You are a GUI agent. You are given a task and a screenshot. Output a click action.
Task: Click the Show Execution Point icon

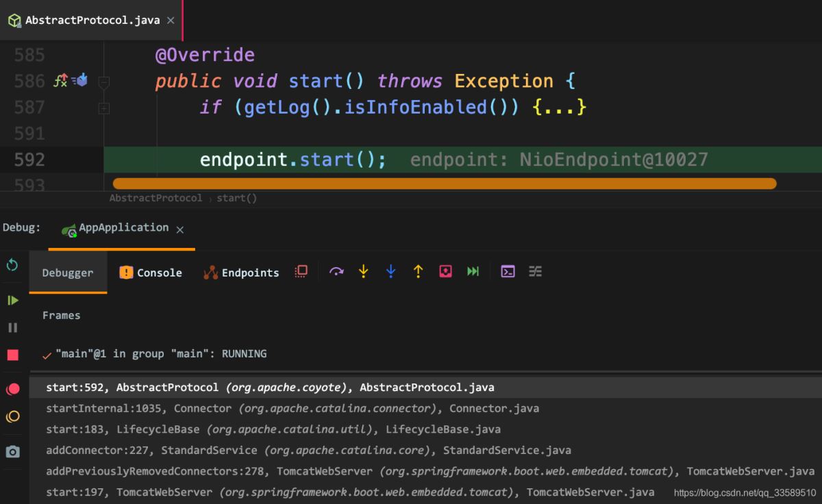coord(301,271)
